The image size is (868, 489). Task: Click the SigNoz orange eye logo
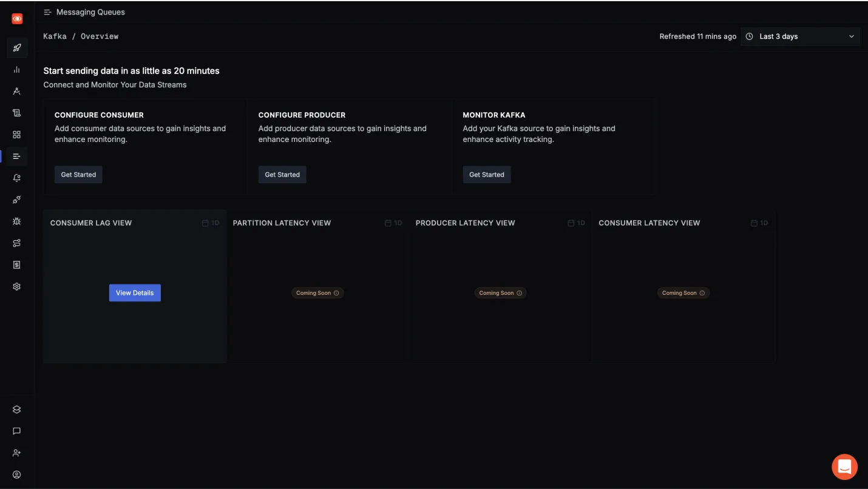pyautogui.click(x=17, y=19)
